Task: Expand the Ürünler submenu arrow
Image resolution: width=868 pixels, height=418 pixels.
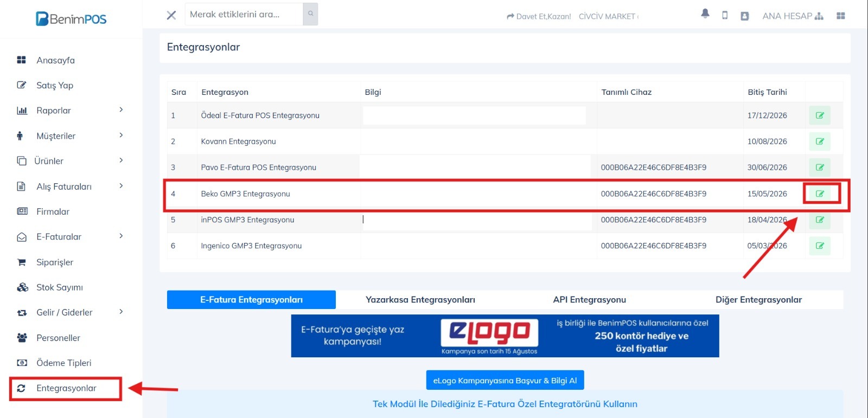Action: 121,160
